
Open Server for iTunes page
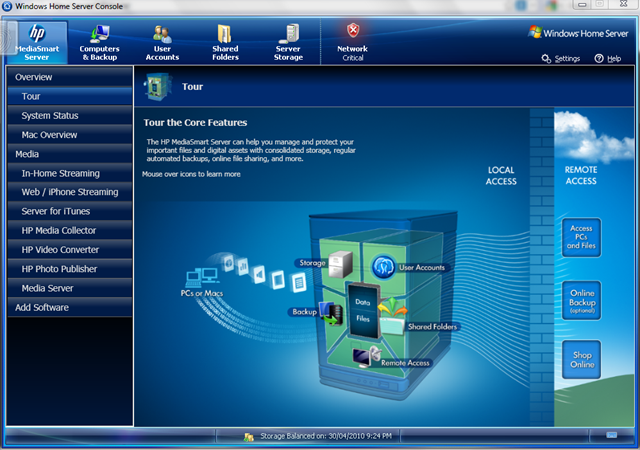coord(70,212)
